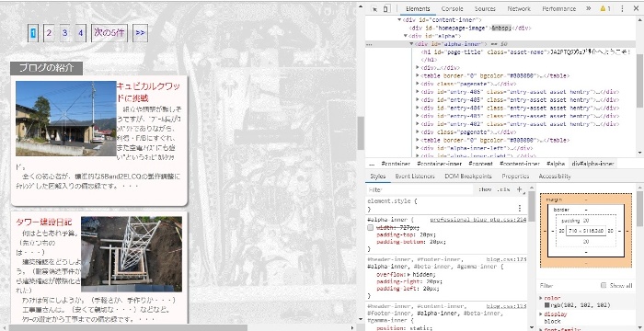Show more DevTools tabs via the chevron icon
This screenshot has width=644, height=331.
[x=588, y=8]
